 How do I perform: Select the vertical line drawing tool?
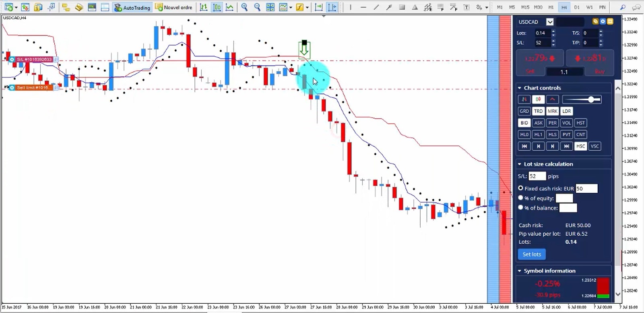coord(351,7)
